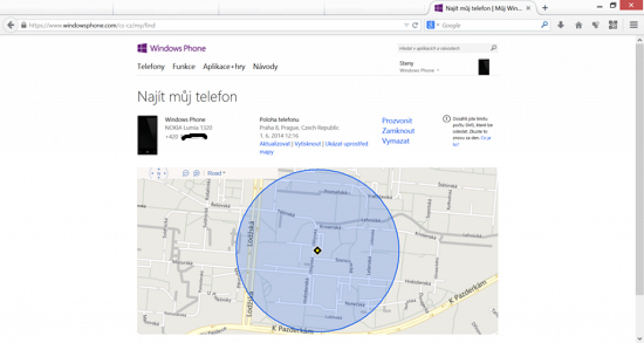Click the Praha 8, Prague, Czech Republic text
Image resolution: width=644 pixels, height=343 pixels.
click(299, 128)
